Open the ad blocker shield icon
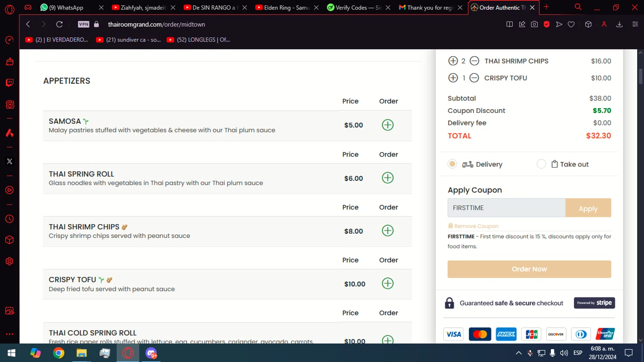 point(547,24)
